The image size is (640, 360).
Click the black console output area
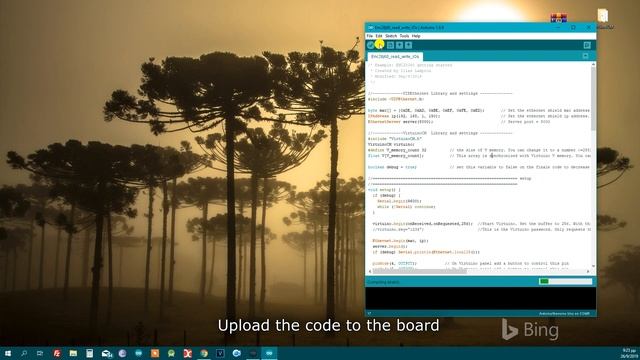(480, 298)
